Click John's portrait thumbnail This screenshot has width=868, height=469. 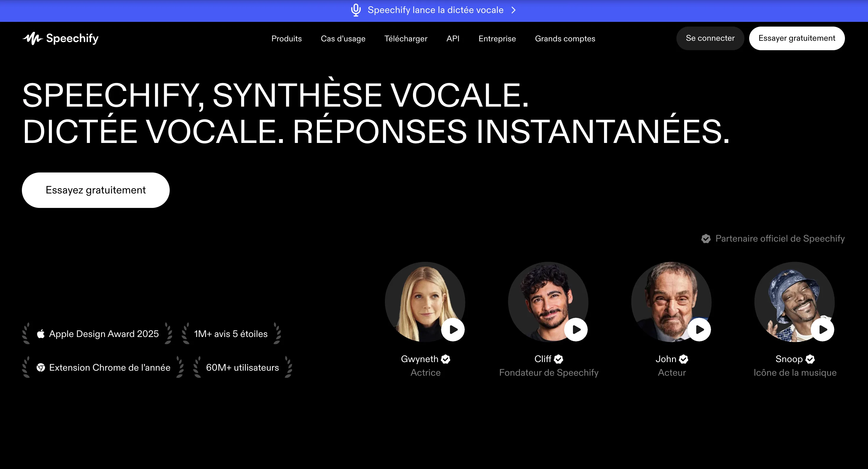[671, 302]
